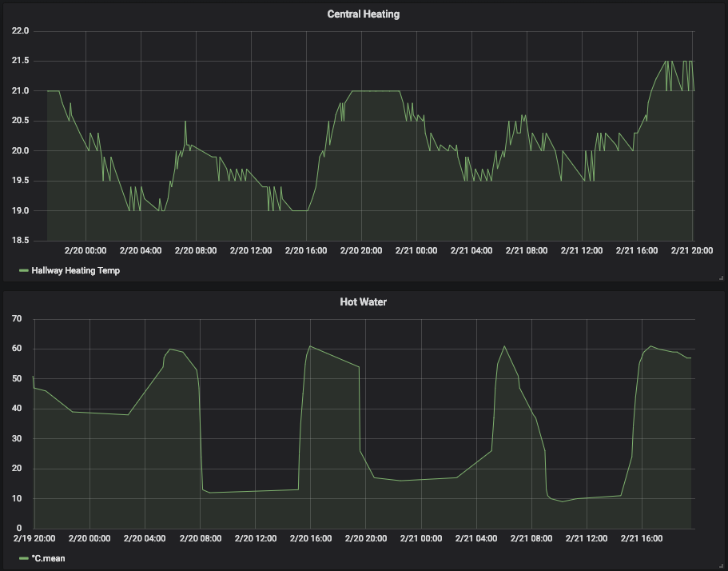Click the 50 label on the Hot Water axis
This screenshot has width=728, height=571.
point(17,378)
